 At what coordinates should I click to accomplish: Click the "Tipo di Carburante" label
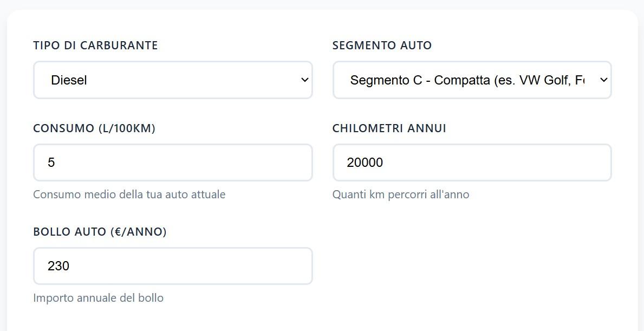[95, 46]
